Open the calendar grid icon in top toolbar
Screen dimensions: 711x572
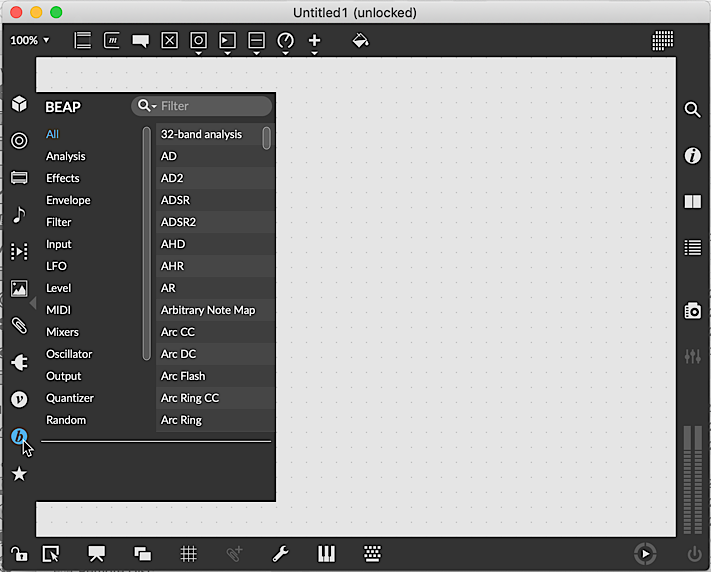[x=662, y=41]
